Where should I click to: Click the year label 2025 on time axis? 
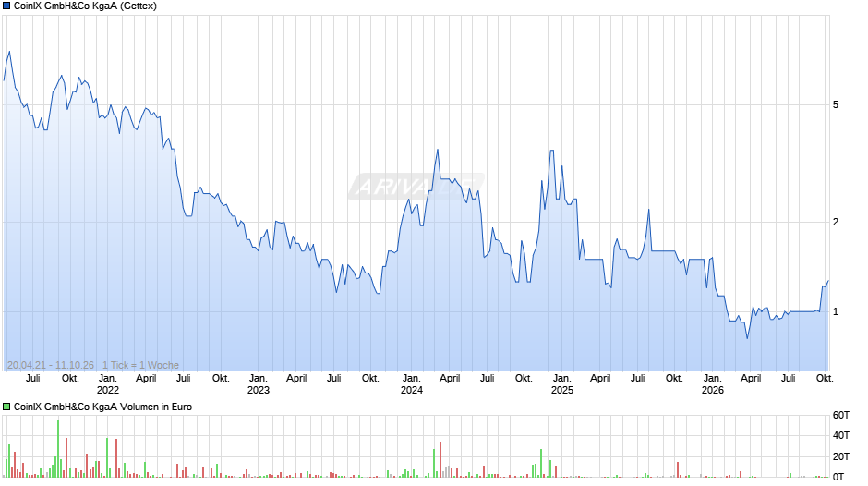pos(561,390)
